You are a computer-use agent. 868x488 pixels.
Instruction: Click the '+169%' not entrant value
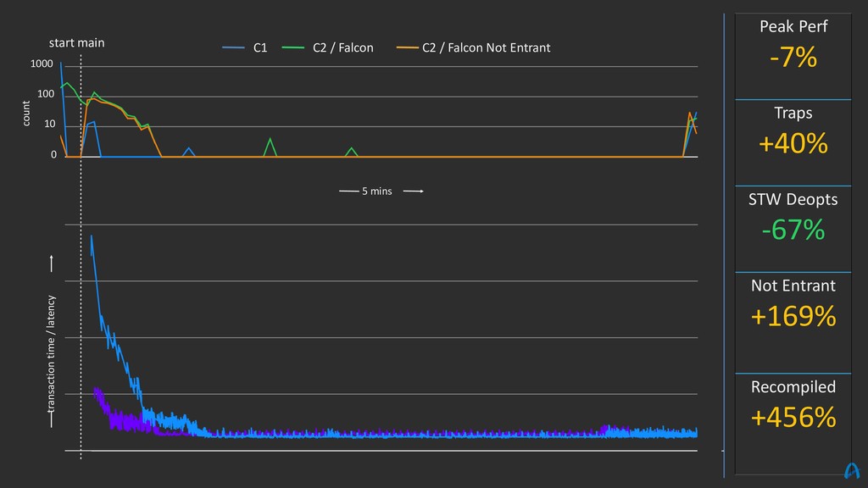[793, 317]
